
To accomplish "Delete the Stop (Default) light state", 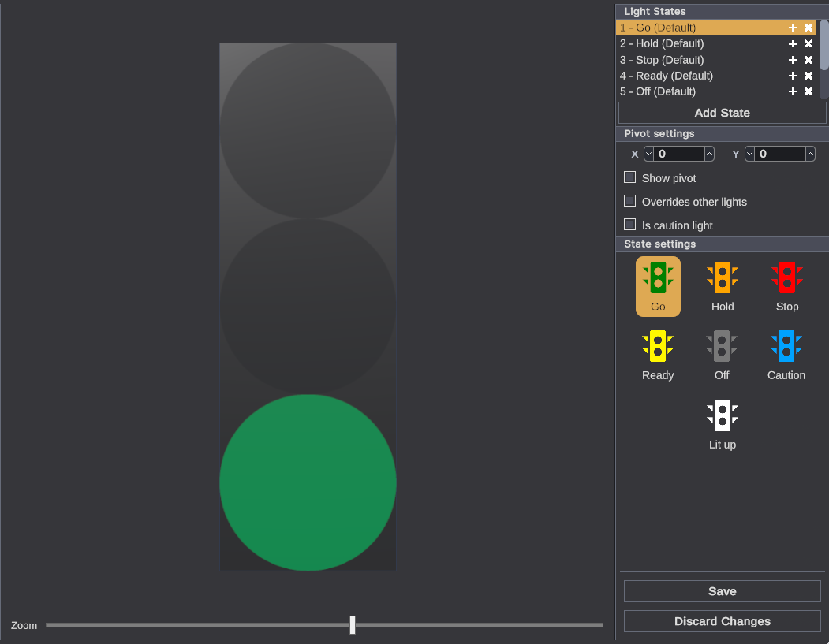I will [808, 60].
